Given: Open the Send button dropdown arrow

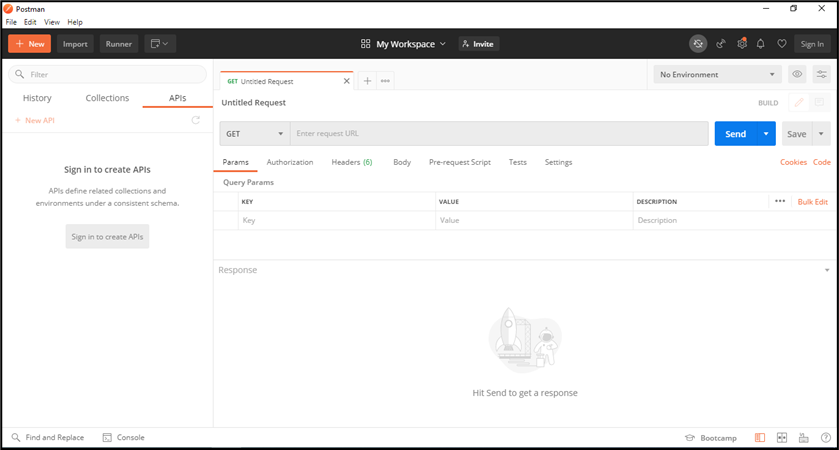Looking at the screenshot, I should coord(766,134).
